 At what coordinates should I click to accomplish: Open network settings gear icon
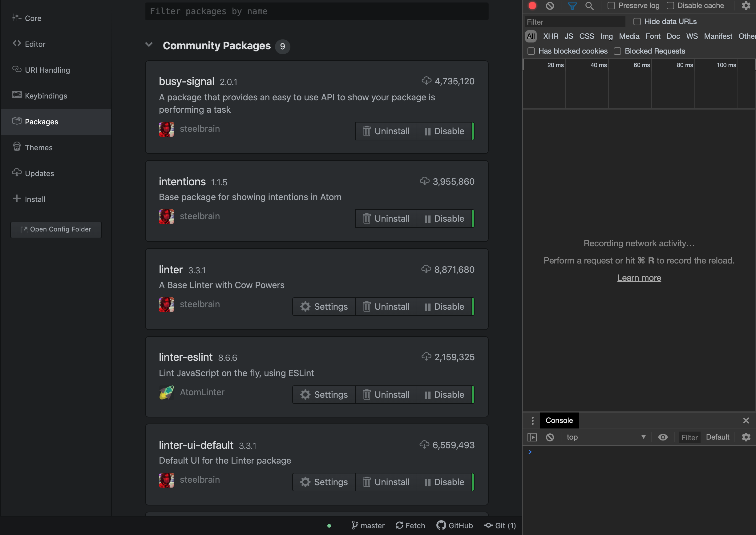click(x=746, y=6)
